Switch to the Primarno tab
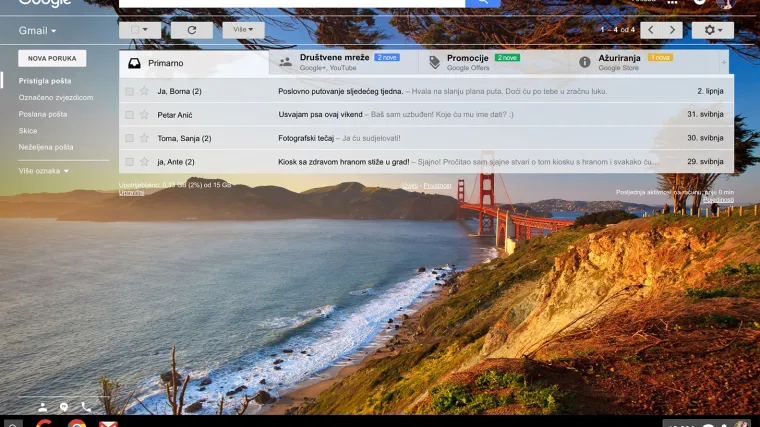 pyautogui.click(x=194, y=63)
